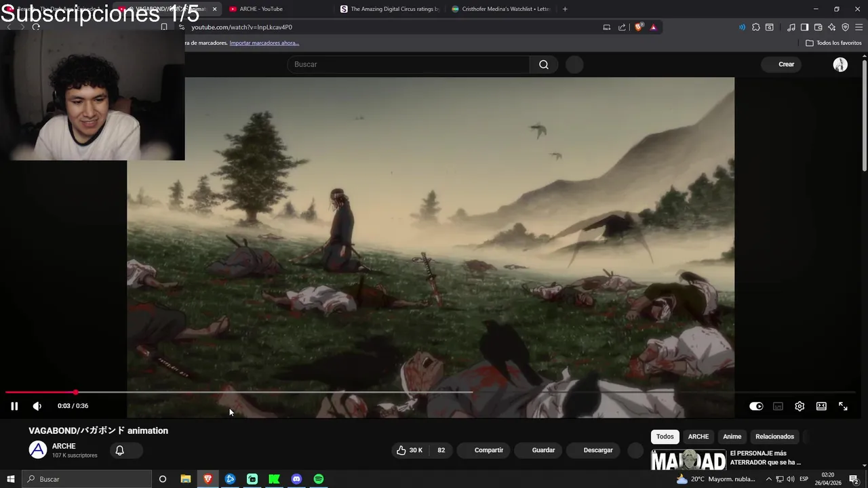Click the dislike button showing 82

pyautogui.click(x=441, y=450)
